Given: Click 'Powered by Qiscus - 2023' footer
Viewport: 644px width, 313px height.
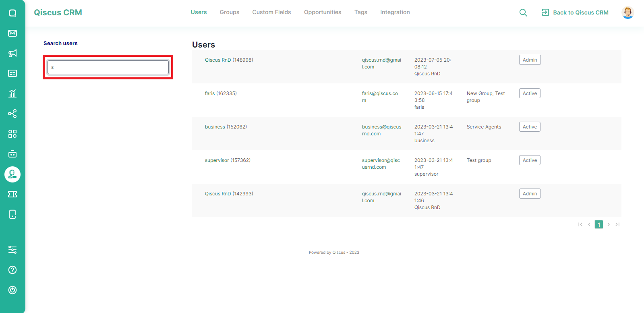Looking at the screenshot, I should [334, 253].
